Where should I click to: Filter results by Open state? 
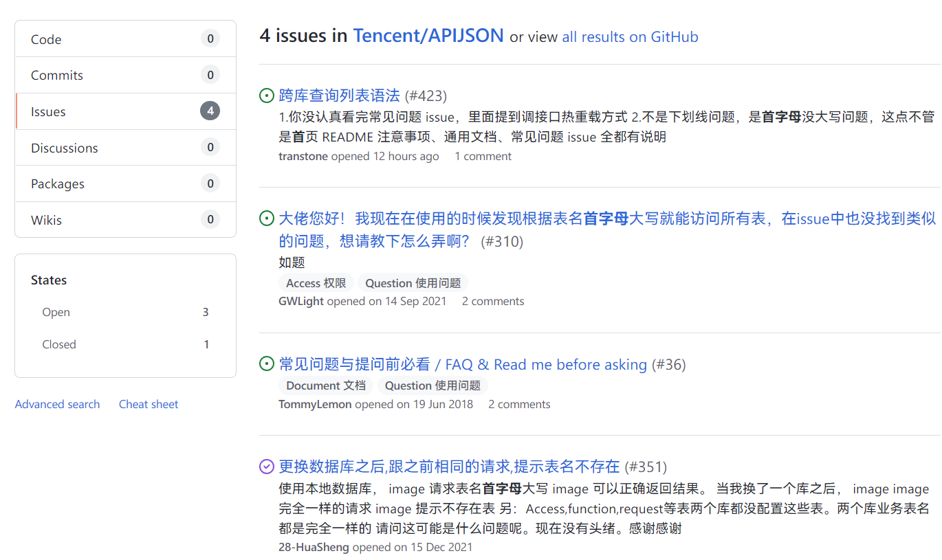pyautogui.click(x=56, y=312)
